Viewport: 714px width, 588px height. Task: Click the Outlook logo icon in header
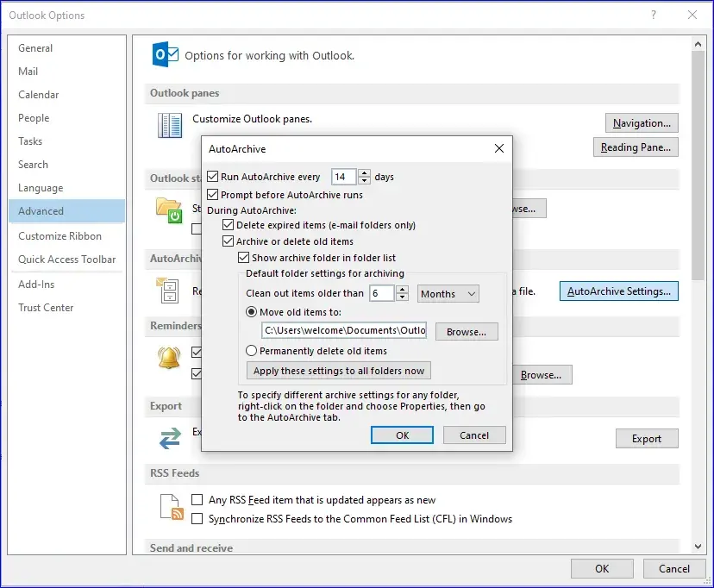click(165, 54)
